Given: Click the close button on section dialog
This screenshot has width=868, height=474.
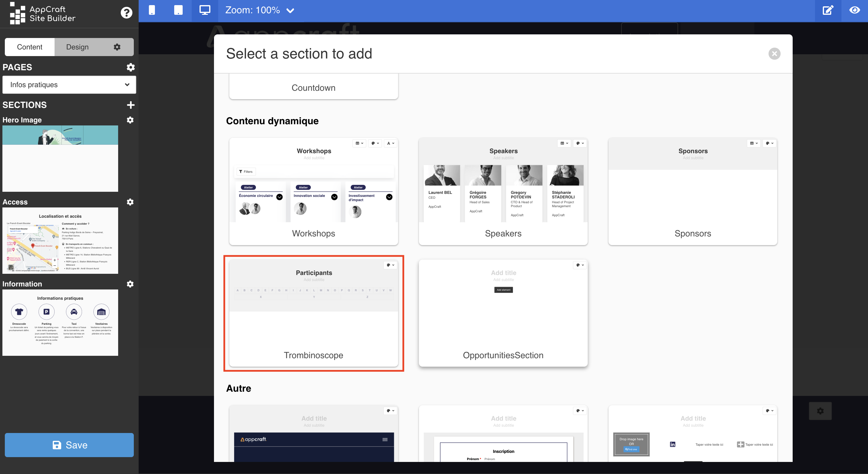Looking at the screenshot, I should (x=775, y=54).
